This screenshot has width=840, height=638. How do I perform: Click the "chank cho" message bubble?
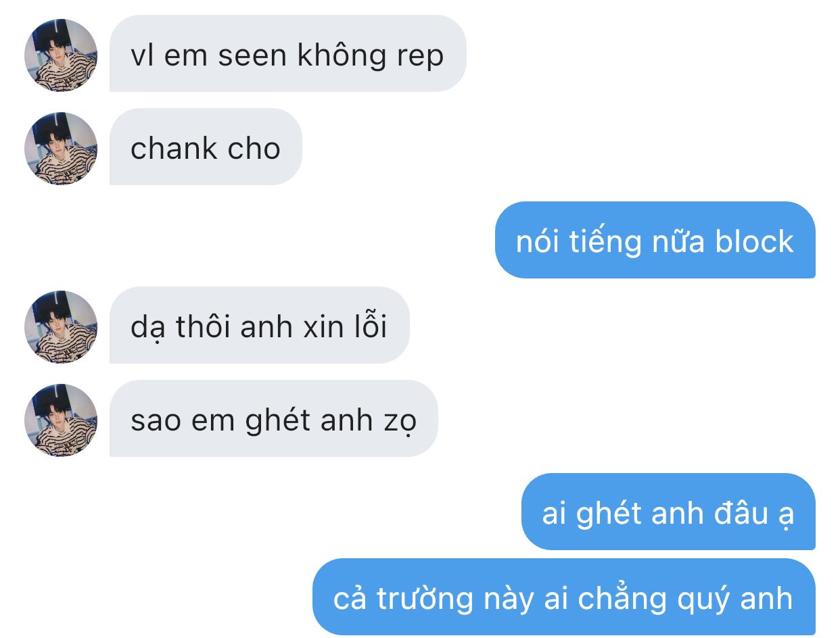pos(206,147)
